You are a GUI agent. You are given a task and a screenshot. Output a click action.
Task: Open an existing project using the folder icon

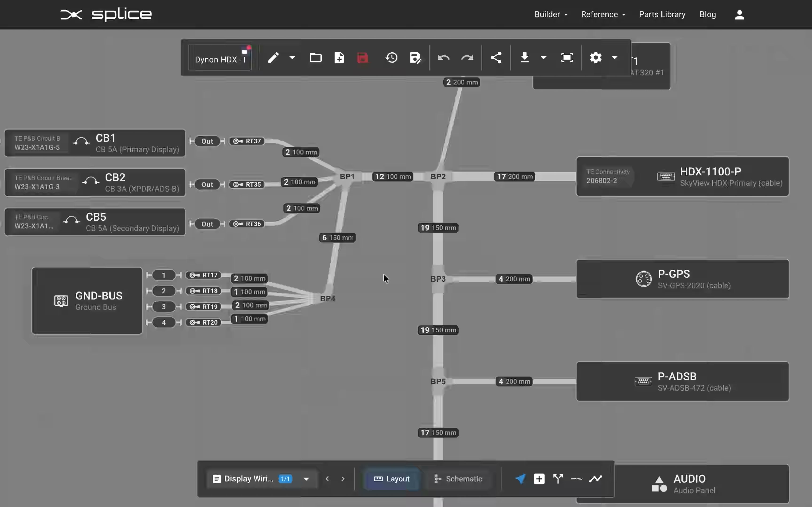[x=315, y=57]
